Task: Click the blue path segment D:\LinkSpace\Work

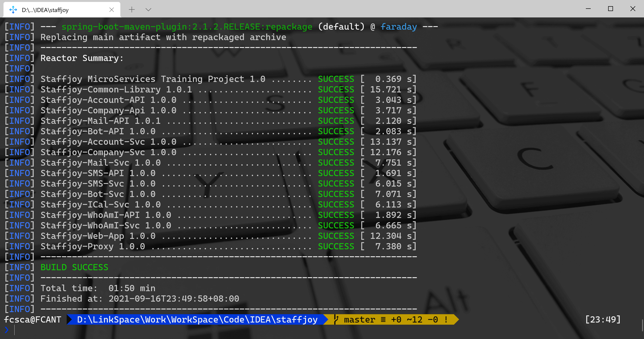Action: (197, 319)
